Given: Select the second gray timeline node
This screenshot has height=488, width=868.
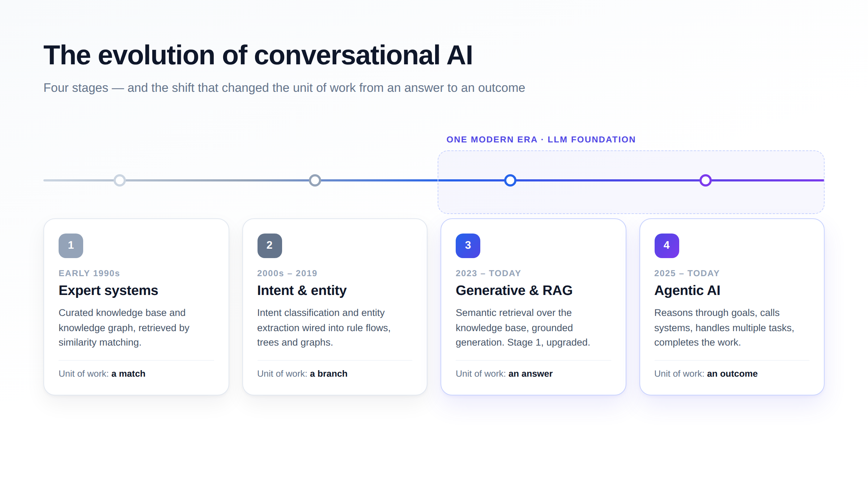Looking at the screenshot, I should (x=315, y=180).
